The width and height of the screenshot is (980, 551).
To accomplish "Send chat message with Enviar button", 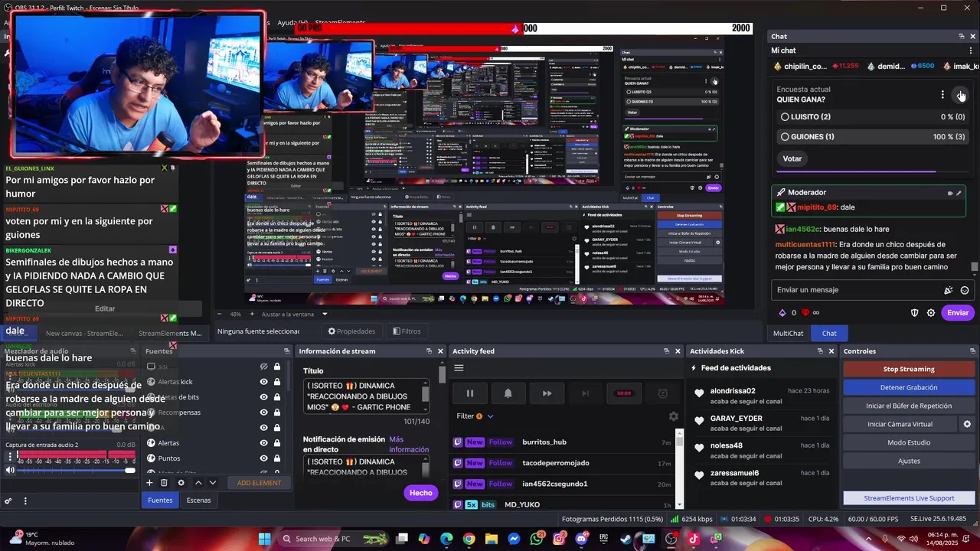I will coord(958,313).
